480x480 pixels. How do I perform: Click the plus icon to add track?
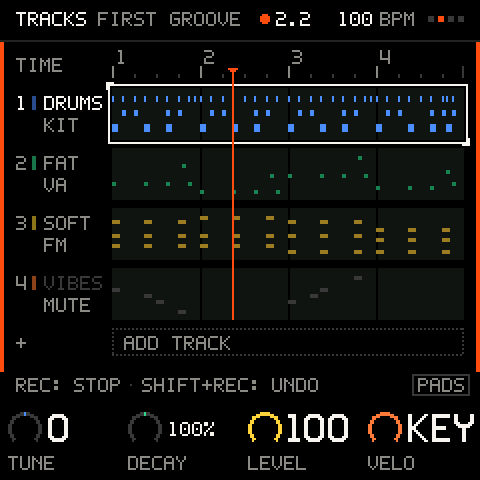(x=21, y=343)
